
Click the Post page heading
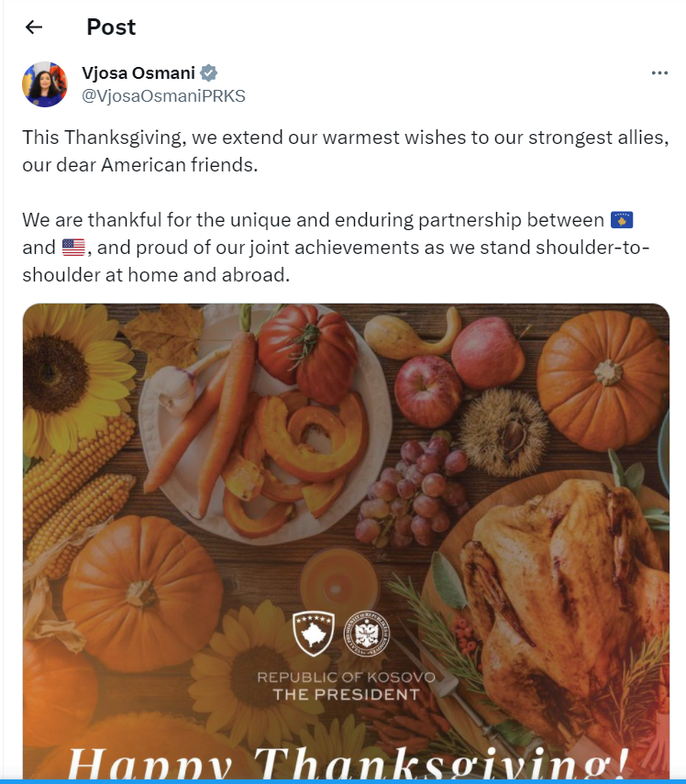pyautogui.click(x=111, y=28)
